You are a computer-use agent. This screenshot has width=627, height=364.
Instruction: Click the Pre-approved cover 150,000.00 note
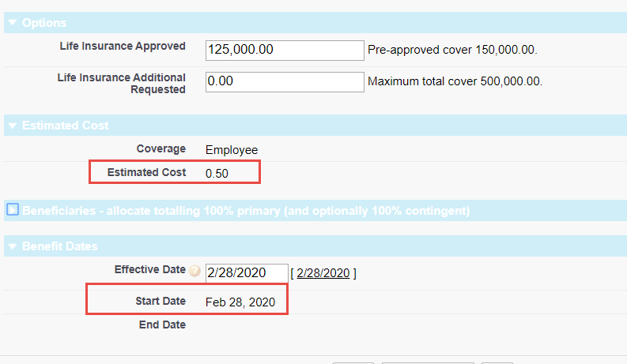tap(452, 50)
